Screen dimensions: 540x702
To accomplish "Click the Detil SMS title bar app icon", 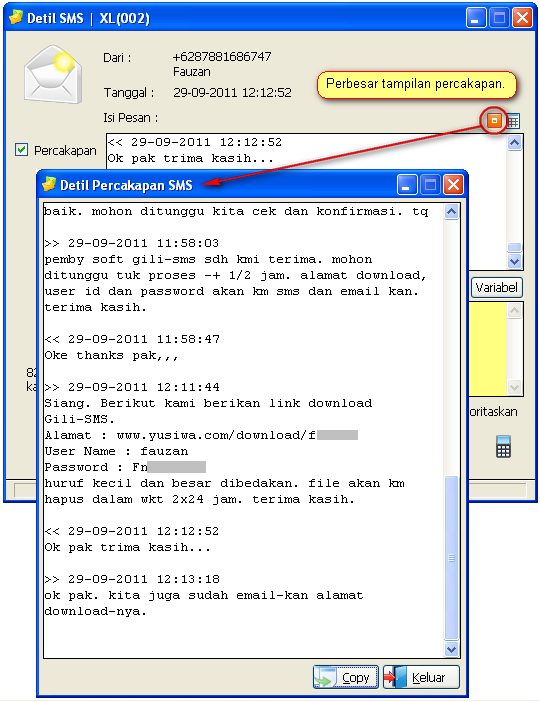I will pyautogui.click(x=16, y=17).
